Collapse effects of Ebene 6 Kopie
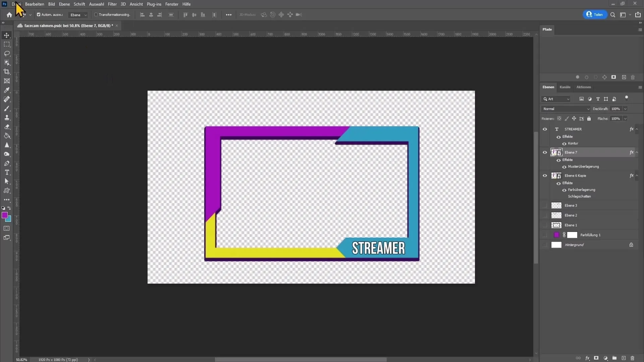 [637, 176]
